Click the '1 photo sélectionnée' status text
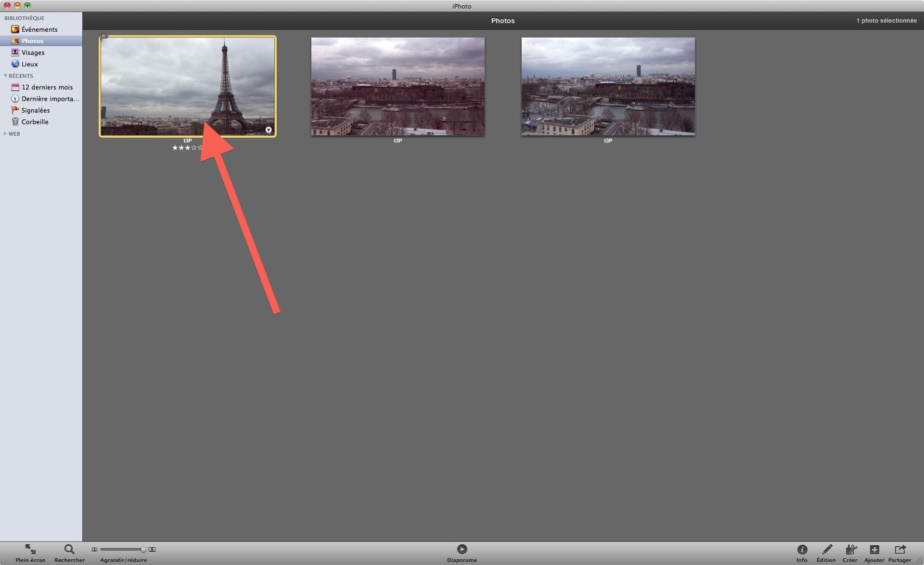 tap(886, 21)
